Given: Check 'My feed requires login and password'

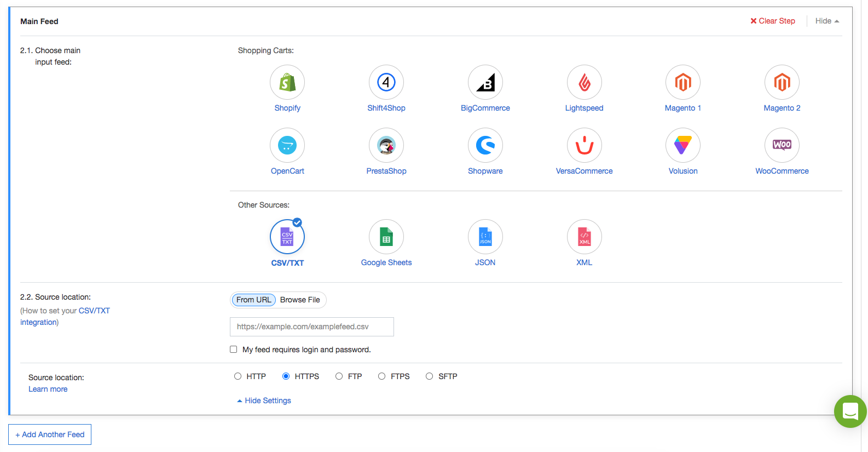Looking at the screenshot, I should coord(234,350).
